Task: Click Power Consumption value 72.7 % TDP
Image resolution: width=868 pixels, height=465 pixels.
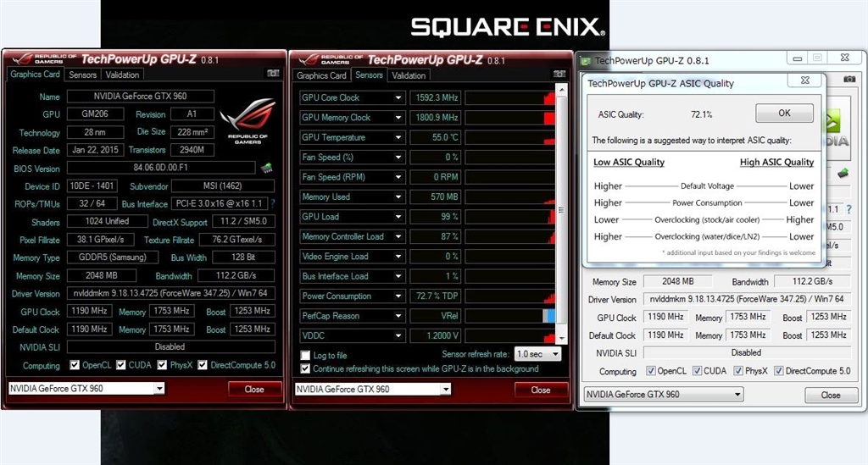Action: (x=435, y=296)
